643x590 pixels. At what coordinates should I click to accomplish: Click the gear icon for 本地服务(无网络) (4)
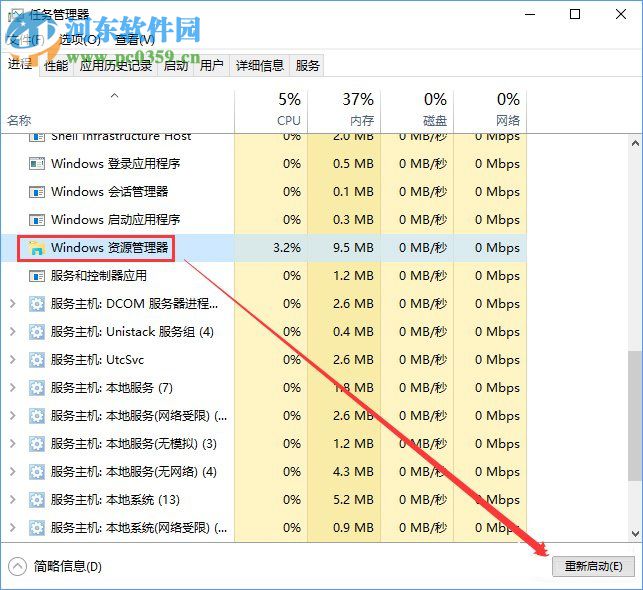click(37, 472)
